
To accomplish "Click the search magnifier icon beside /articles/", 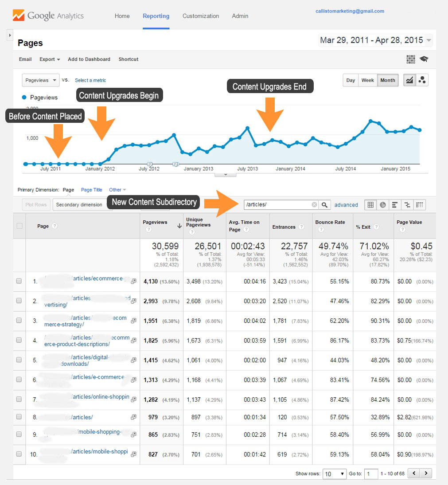I will [325, 205].
